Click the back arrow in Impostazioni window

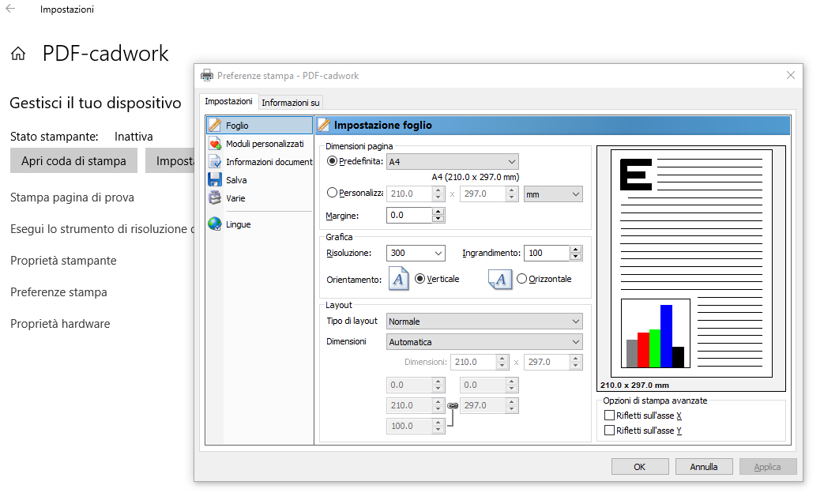pos(10,9)
